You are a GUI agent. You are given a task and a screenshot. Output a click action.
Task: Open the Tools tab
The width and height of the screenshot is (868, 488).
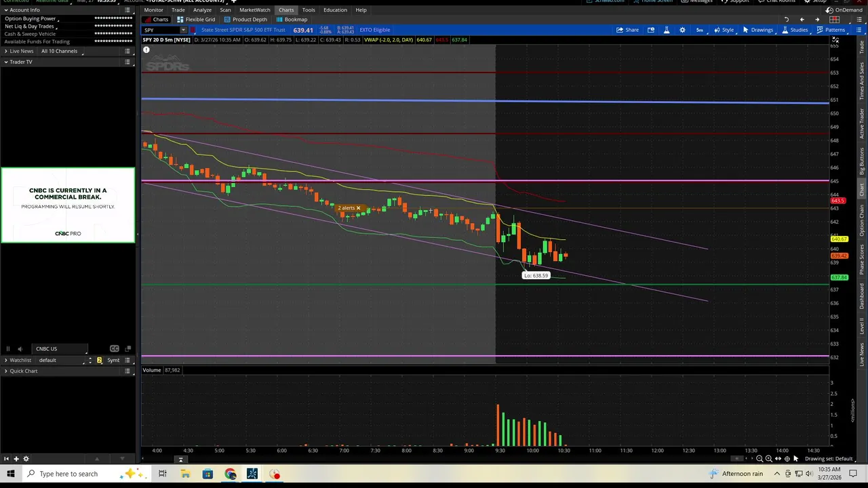coord(309,10)
